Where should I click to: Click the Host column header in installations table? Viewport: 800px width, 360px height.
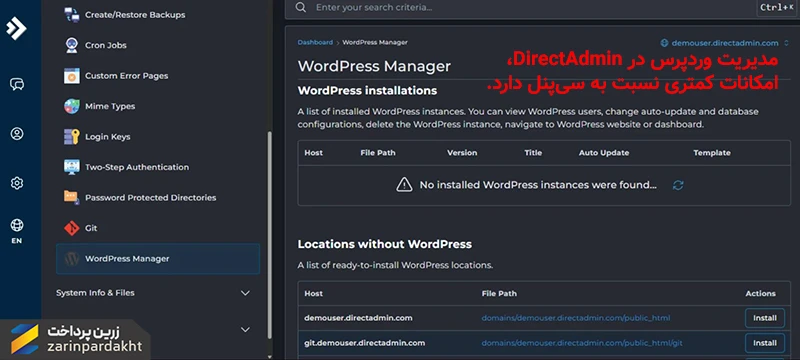click(313, 152)
